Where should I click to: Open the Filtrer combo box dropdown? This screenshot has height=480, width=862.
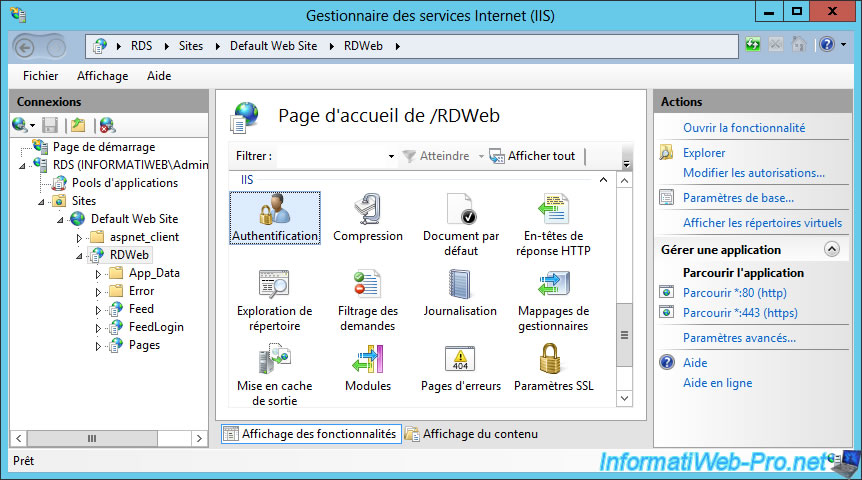391,156
